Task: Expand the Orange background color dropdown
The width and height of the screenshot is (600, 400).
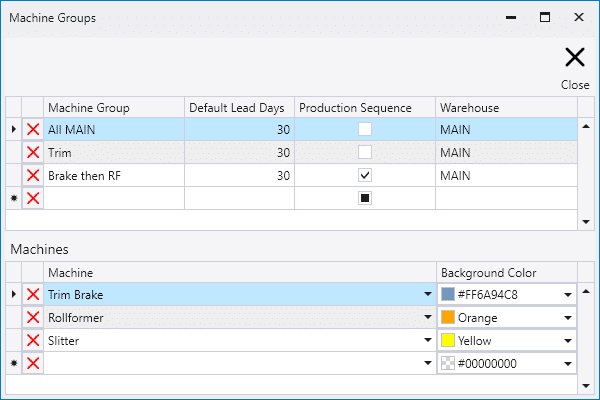Action: point(568,318)
